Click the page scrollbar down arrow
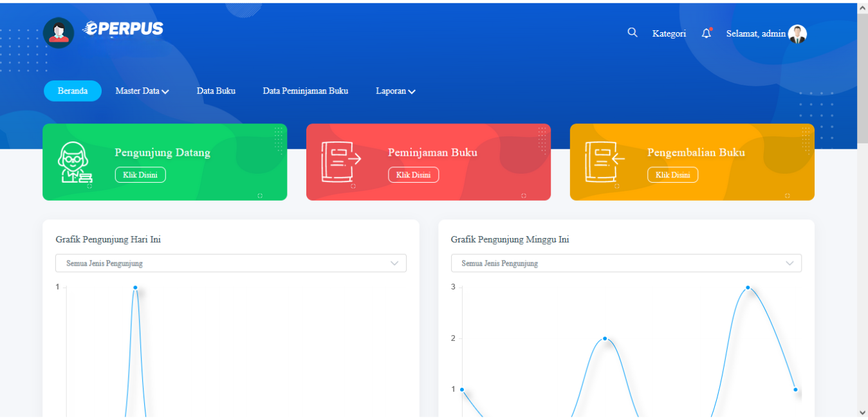The image size is (868, 420). [x=862, y=412]
